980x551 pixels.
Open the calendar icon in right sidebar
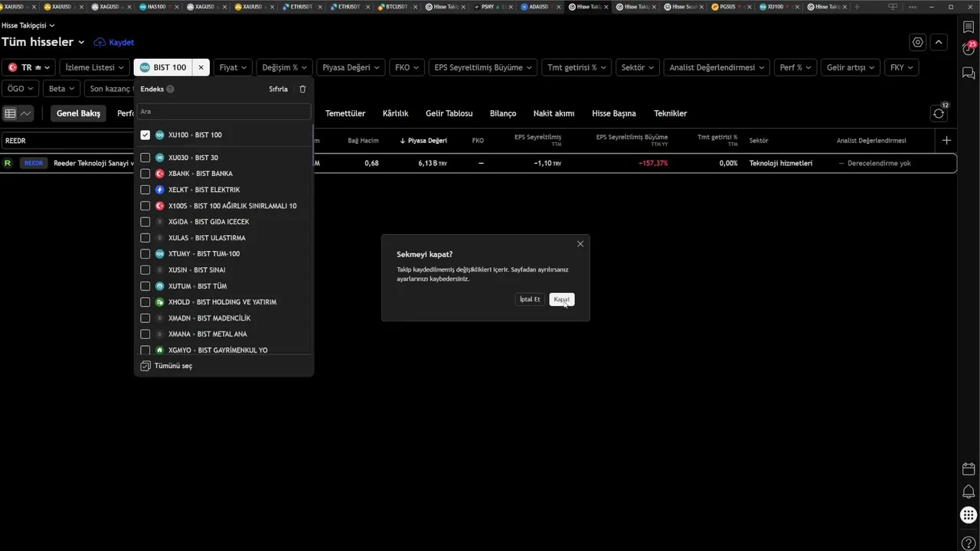click(969, 469)
